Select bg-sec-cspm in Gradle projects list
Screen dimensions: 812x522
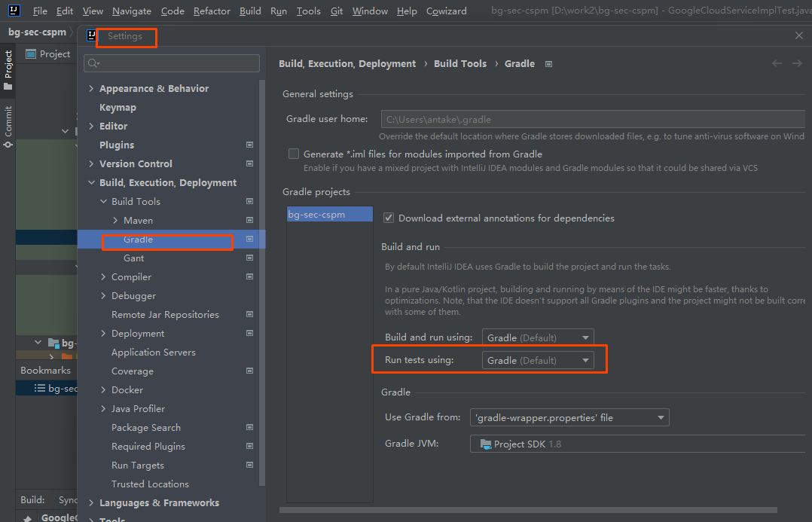[330, 215]
